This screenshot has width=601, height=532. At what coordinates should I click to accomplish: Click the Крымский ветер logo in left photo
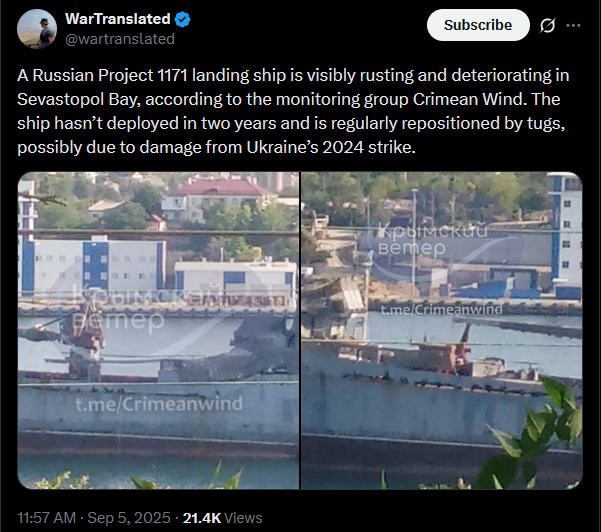(x=146, y=309)
